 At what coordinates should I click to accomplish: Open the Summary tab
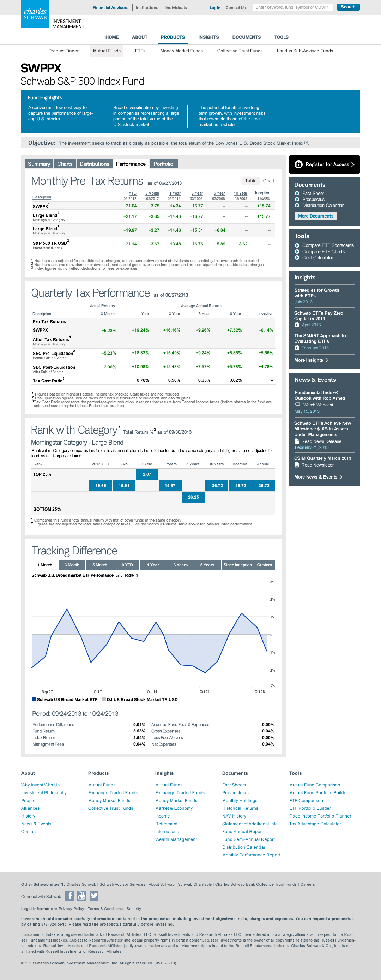click(x=39, y=164)
